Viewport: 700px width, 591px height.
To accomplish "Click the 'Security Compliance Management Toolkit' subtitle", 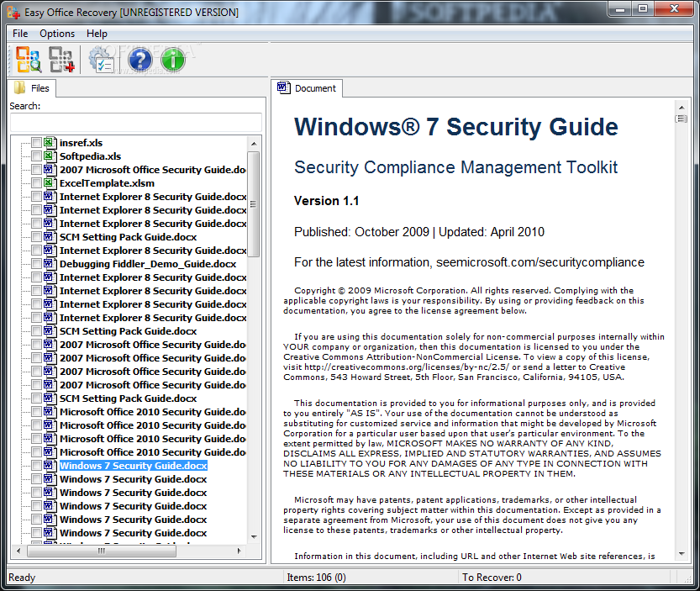I will [455, 167].
